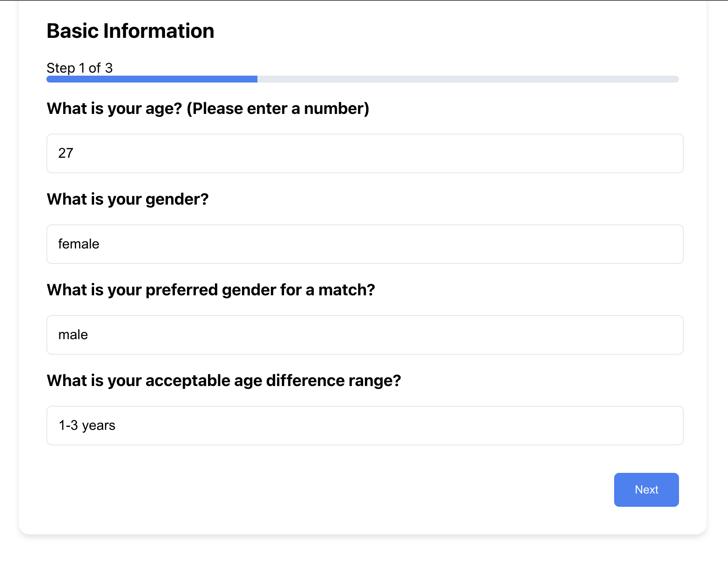
Task: Click the right end of the age input
Action: pyautogui.click(x=670, y=153)
